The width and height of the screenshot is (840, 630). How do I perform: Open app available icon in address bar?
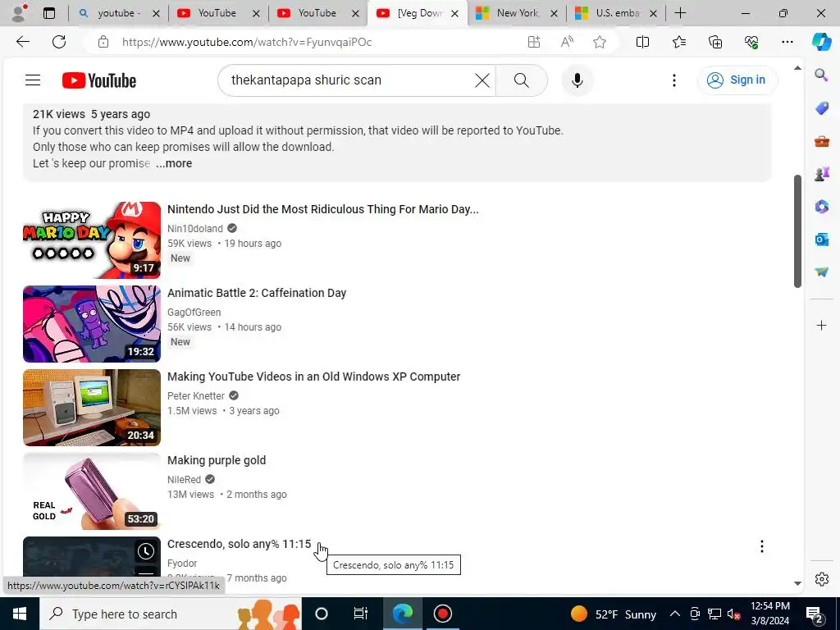pos(533,42)
